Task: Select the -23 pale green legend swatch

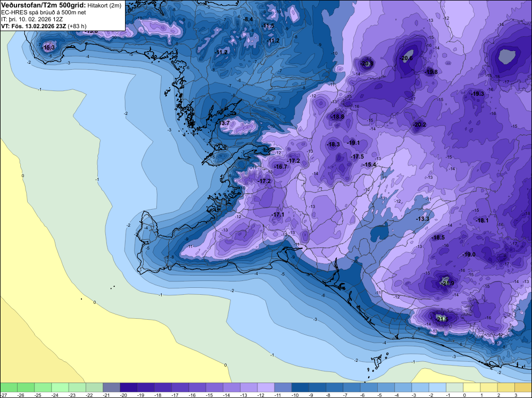Action: point(77,387)
